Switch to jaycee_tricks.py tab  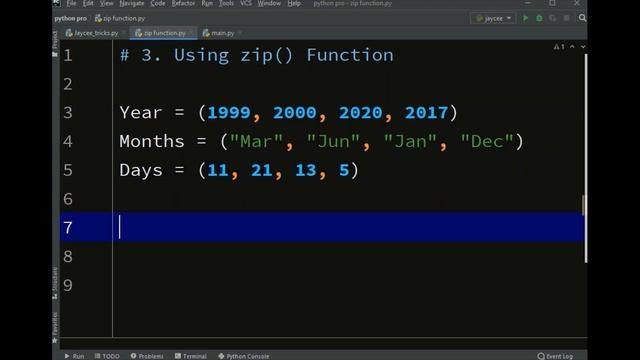(92, 33)
